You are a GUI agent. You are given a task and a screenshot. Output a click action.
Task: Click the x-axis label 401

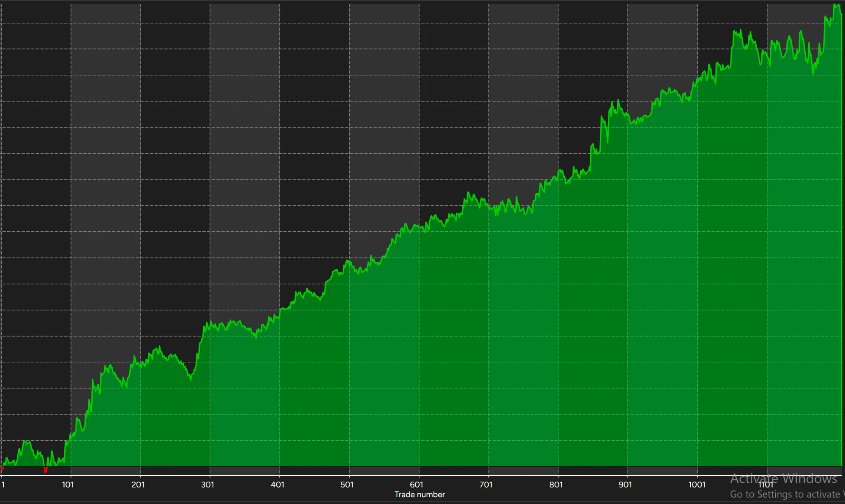(278, 485)
